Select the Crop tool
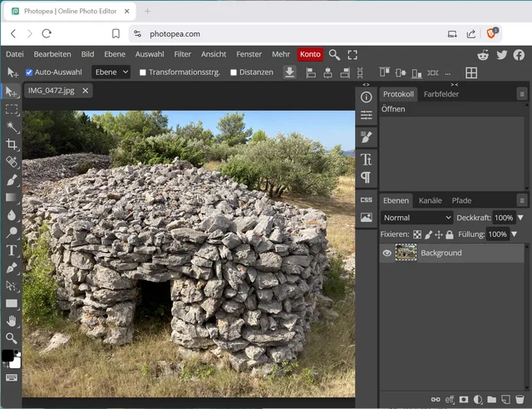 coord(12,145)
